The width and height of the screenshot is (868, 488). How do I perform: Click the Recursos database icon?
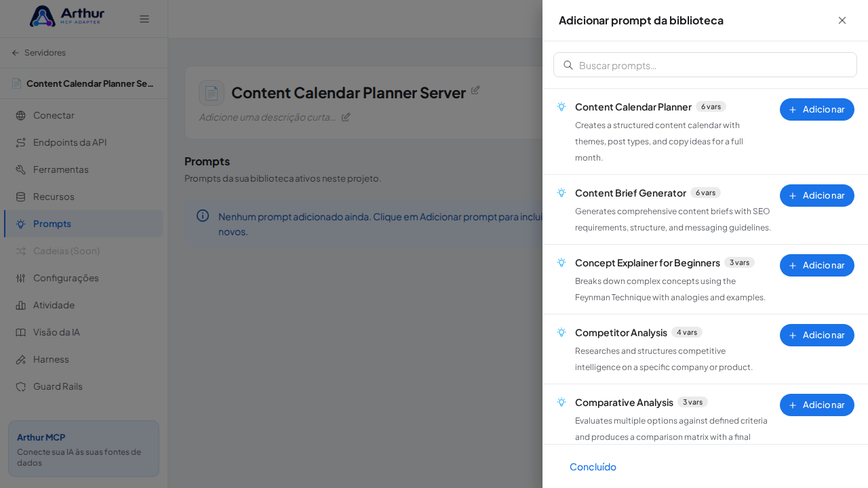pyautogui.click(x=20, y=197)
